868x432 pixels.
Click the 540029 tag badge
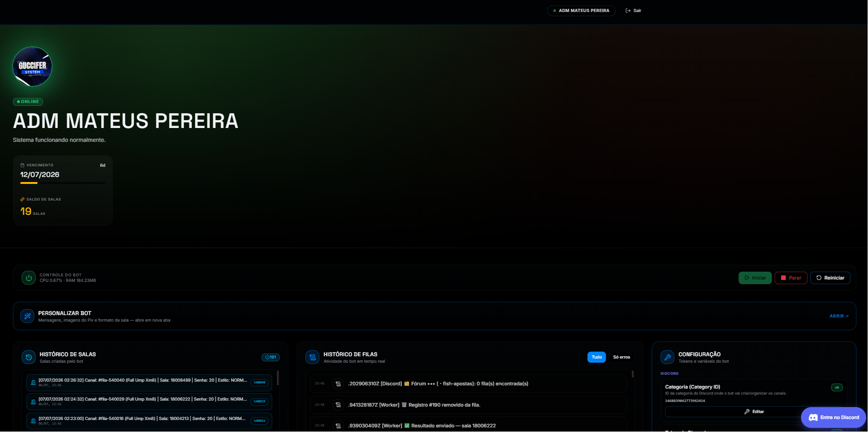click(260, 402)
